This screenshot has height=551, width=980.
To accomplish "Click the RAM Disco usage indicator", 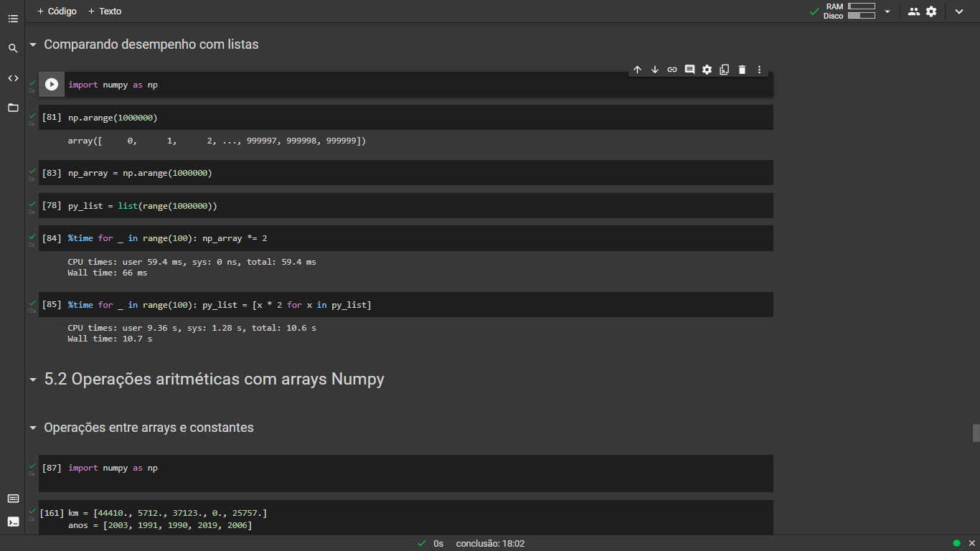I will pyautogui.click(x=849, y=11).
